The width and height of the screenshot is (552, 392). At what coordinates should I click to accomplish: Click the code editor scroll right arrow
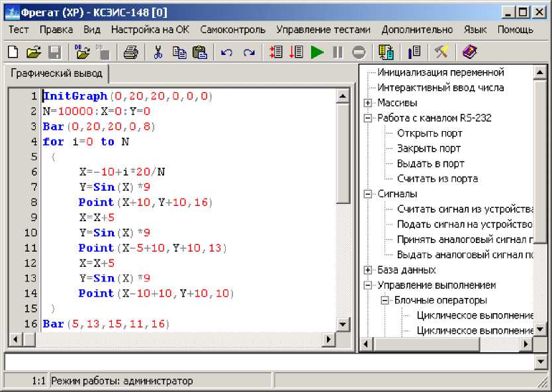point(329,340)
